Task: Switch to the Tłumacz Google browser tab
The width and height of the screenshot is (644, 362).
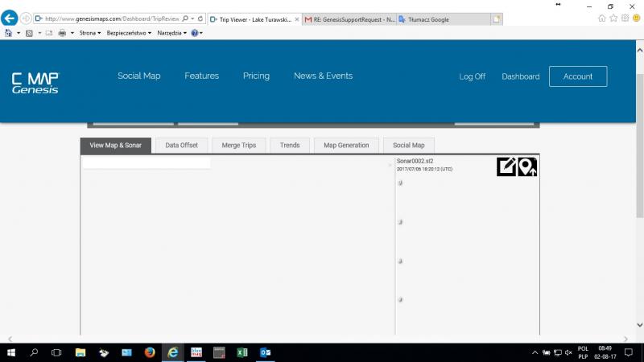Action: 443,19
